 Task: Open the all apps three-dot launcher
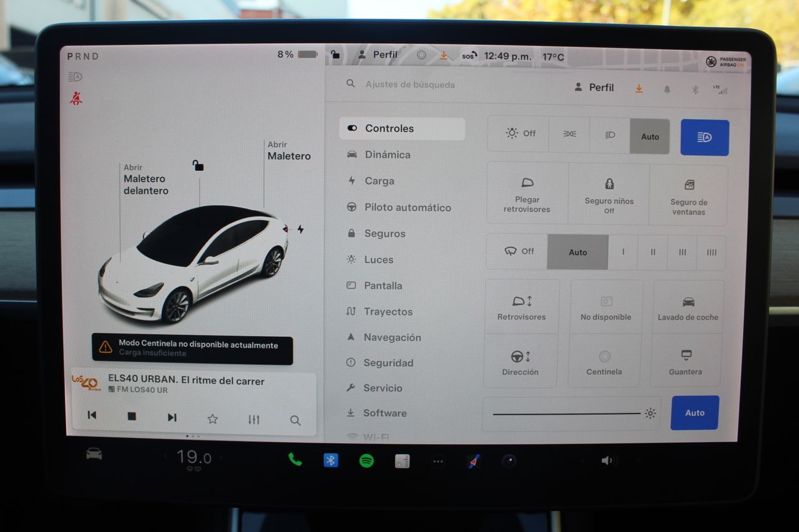click(438, 462)
